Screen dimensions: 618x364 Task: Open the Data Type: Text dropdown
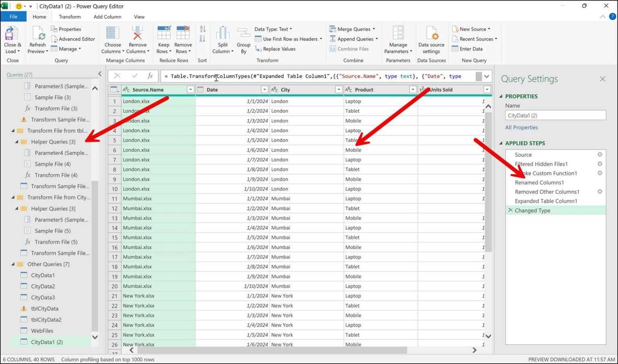click(273, 29)
